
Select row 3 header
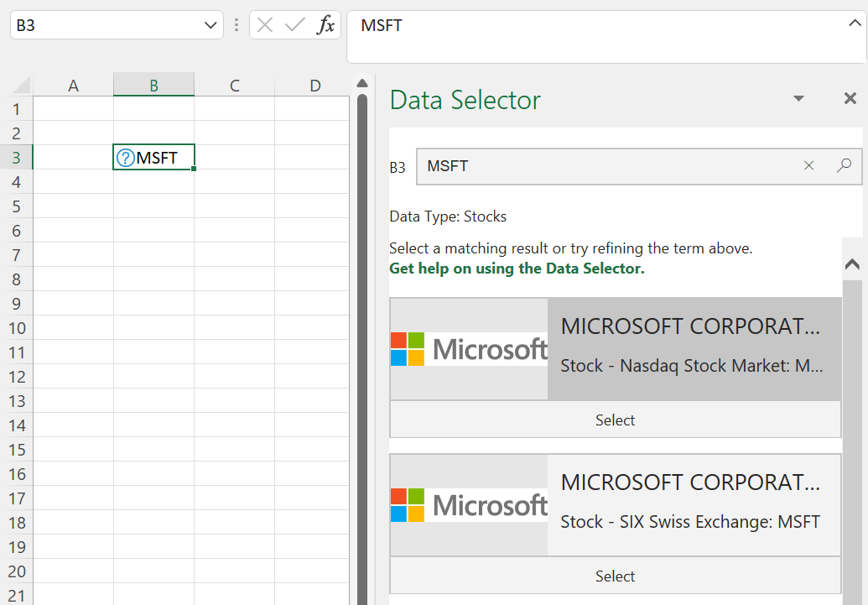(17, 158)
